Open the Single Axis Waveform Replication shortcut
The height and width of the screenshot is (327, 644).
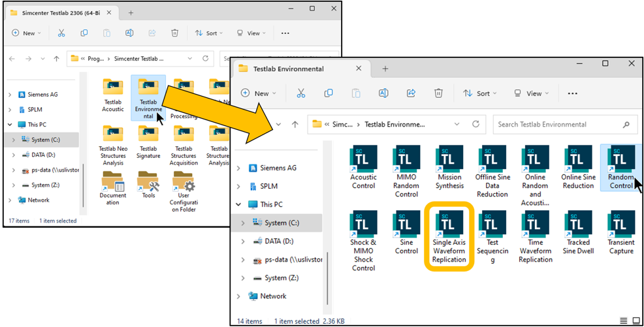[x=449, y=236]
